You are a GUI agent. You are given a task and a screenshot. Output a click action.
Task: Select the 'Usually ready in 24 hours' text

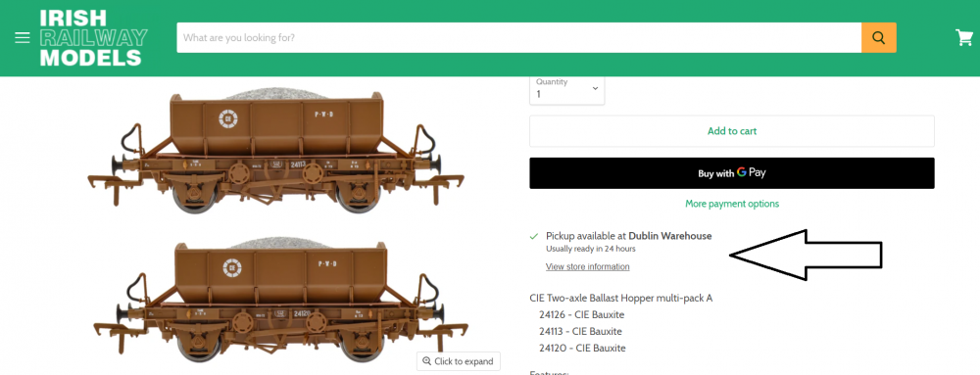[x=591, y=249]
